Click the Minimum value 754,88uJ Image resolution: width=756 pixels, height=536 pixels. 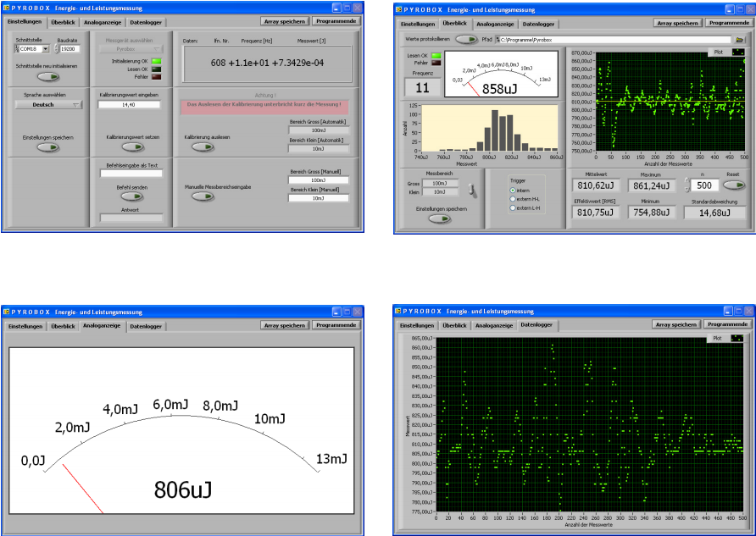(651, 213)
